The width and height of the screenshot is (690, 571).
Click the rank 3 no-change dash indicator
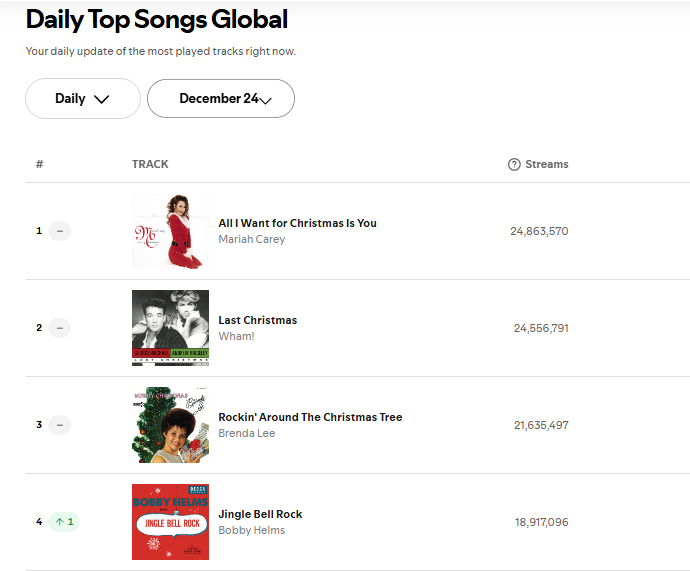pyautogui.click(x=59, y=425)
